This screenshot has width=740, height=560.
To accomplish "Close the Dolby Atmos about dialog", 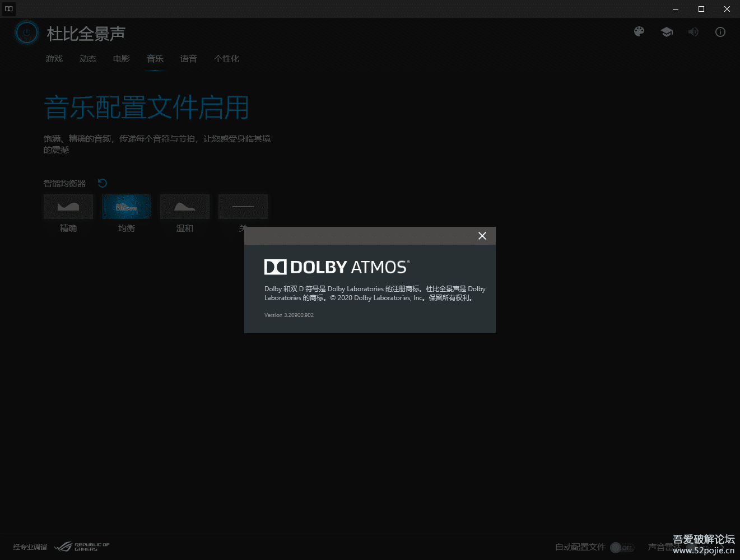I will pyautogui.click(x=482, y=236).
